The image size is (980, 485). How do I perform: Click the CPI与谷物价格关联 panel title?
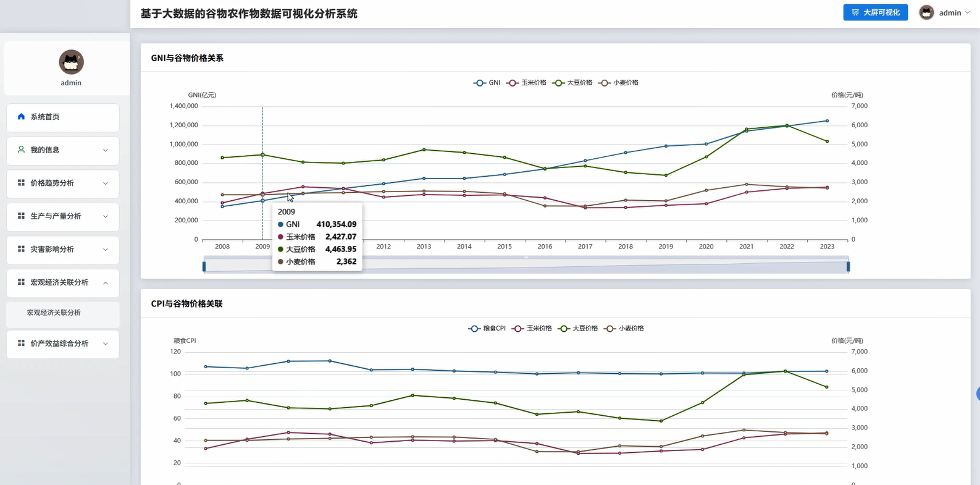pos(186,304)
